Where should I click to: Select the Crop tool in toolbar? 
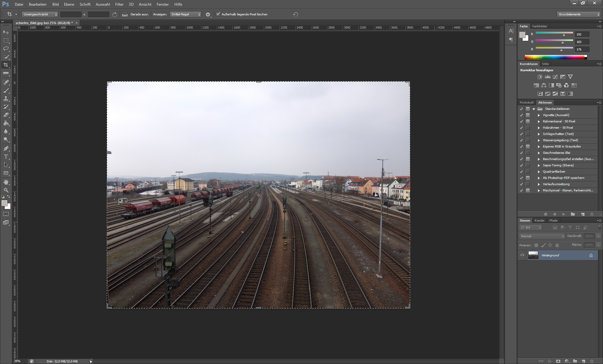pos(6,65)
